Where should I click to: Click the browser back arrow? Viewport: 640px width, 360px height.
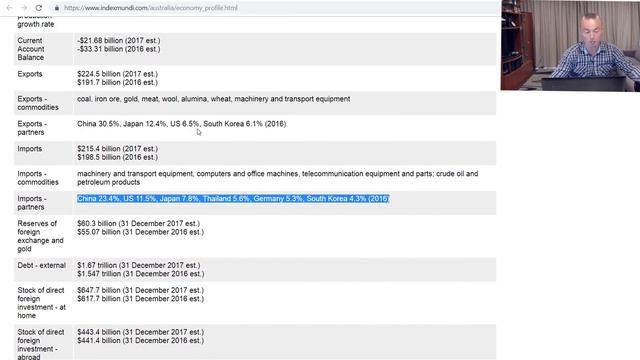pos(9,8)
